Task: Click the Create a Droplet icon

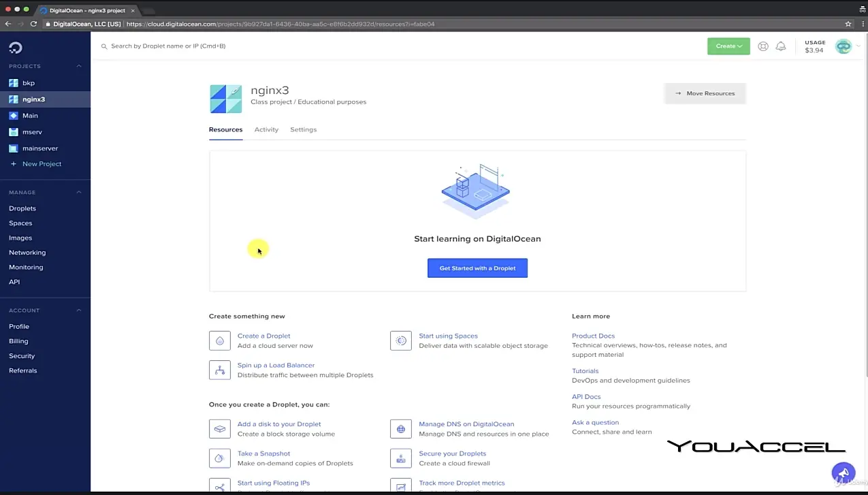Action: [x=220, y=340]
